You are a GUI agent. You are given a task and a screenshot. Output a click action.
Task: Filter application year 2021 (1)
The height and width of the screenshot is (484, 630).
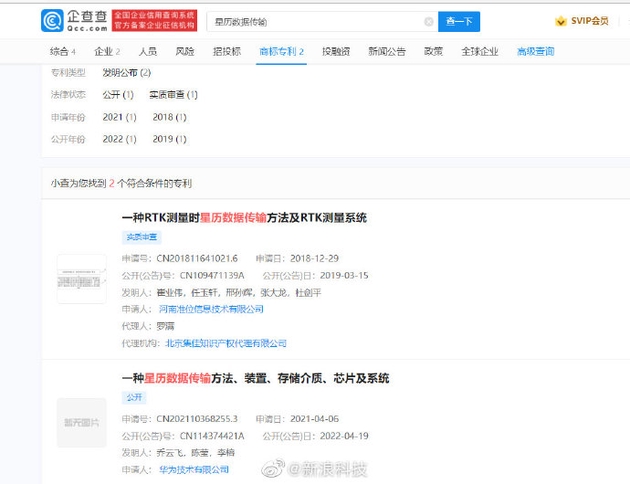click(x=119, y=117)
